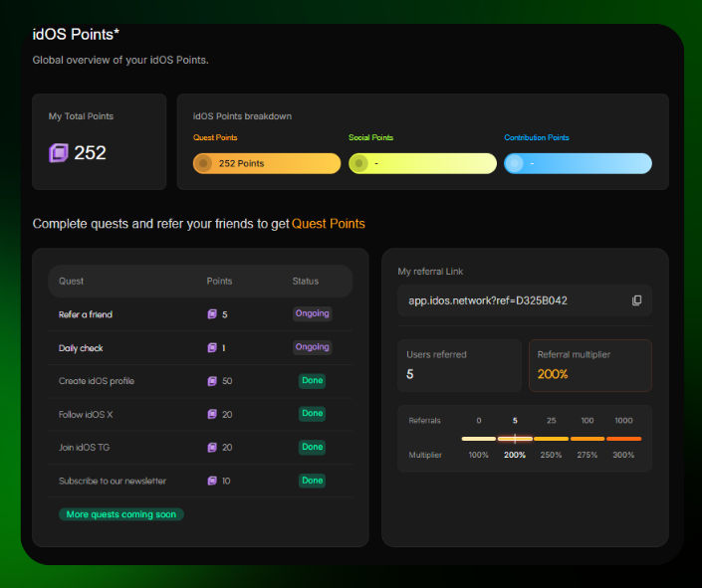Click the orange Quest Points heading link
The image size is (702, 588).
329,224
